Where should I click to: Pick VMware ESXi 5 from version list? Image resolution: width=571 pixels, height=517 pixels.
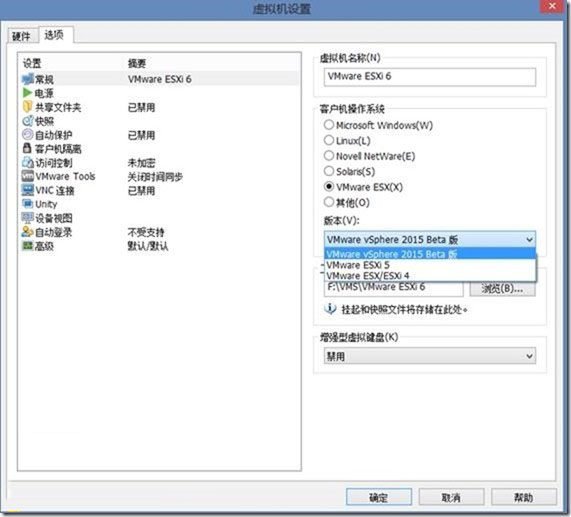tap(430, 265)
